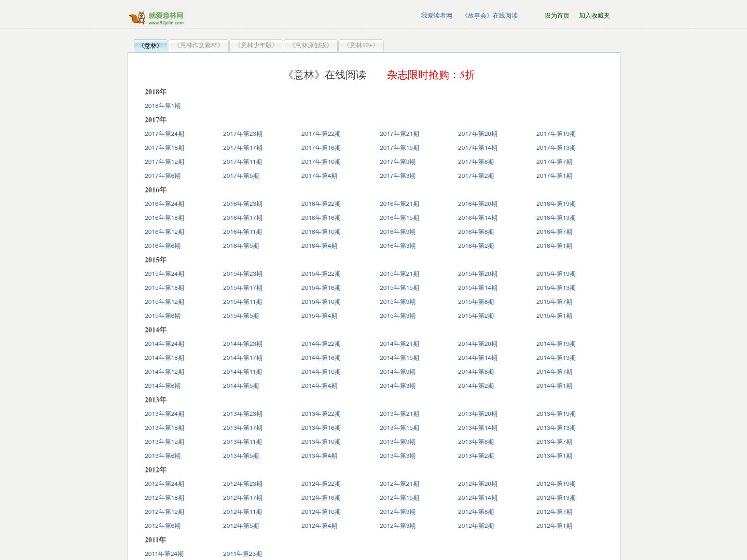Open issue 2012年第8期
The height and width of the screenshot is (560, 747).
476,512
